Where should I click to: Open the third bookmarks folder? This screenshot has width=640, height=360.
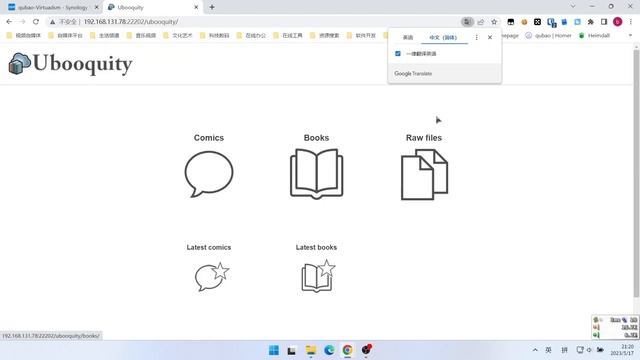pos(105,36)
